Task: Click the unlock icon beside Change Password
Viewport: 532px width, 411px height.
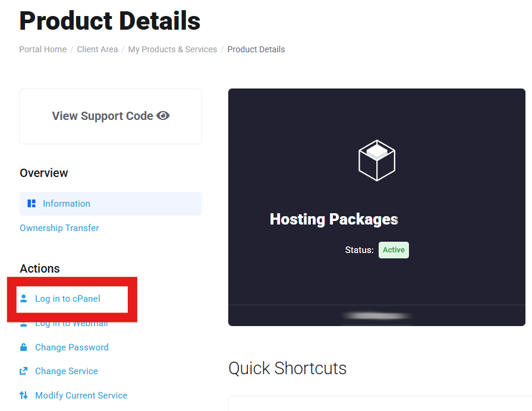Action: pyautogui.click(x=23, y=347)
